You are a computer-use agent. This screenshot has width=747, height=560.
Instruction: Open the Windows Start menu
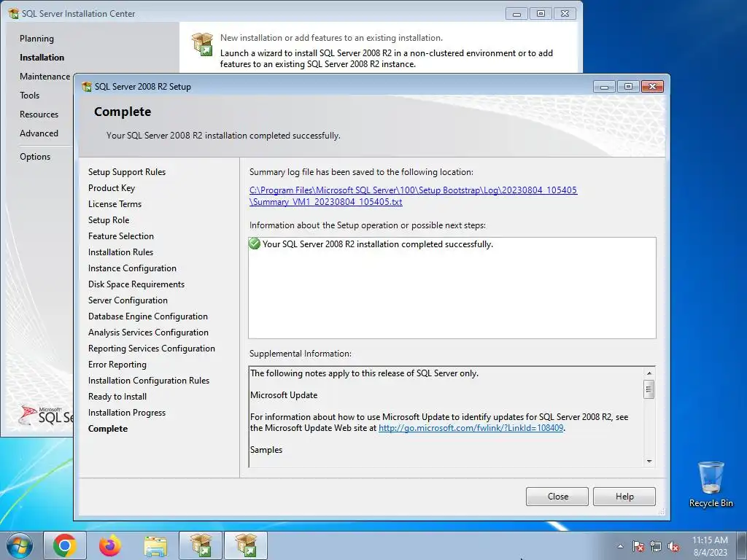20,545
